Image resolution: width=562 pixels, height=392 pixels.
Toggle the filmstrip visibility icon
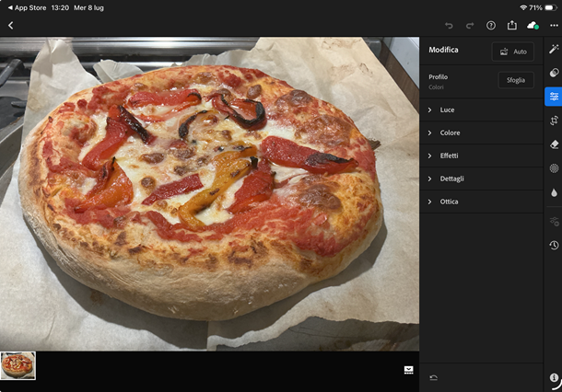tap(408, 370)
